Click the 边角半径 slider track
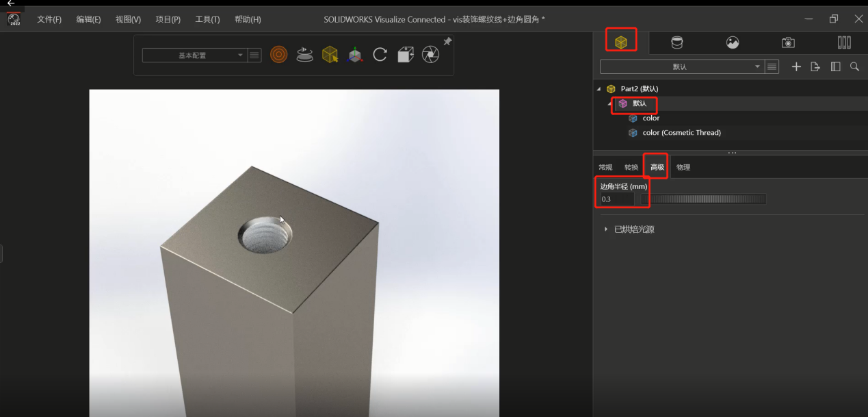The width and height of the screenshot is (868, 417). [707, 199]
